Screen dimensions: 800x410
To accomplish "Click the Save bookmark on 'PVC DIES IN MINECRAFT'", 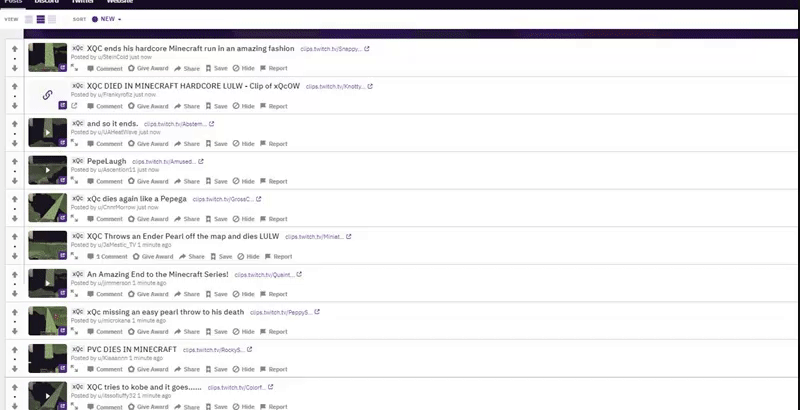I will coord(216,369).
